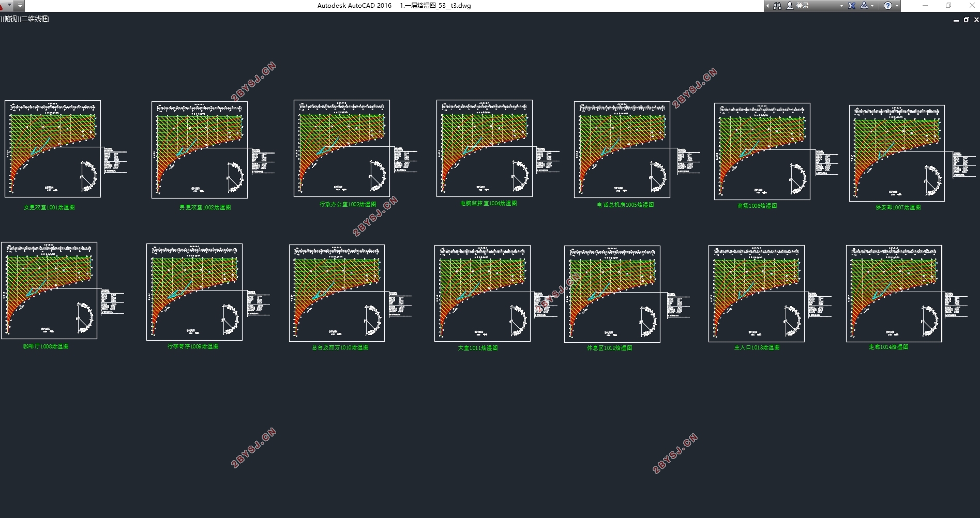Click the 登录 sign-in button
Viewport: 980px width, 518px height.
797,6
